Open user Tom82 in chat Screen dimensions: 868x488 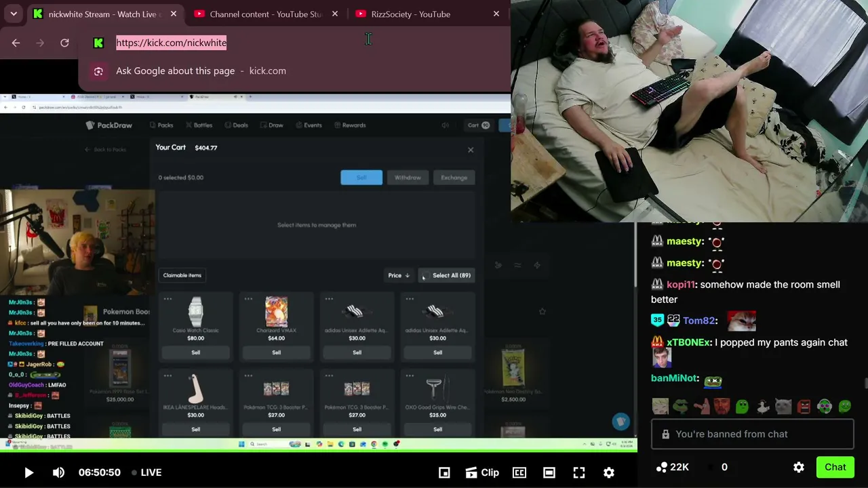point(698,321)
